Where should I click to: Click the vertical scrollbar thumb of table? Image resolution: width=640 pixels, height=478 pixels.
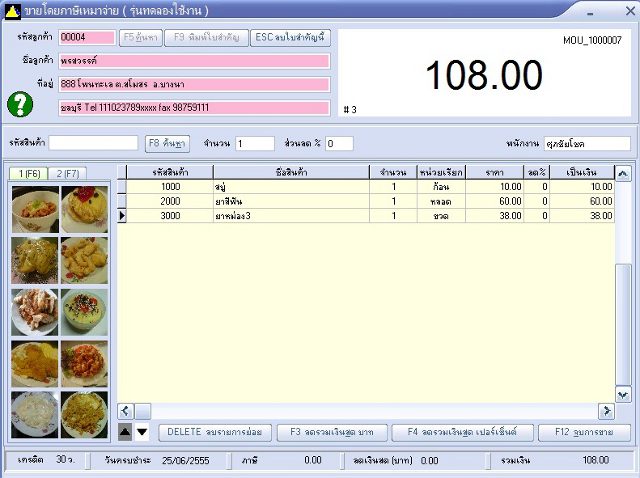(x=623, y=324)
